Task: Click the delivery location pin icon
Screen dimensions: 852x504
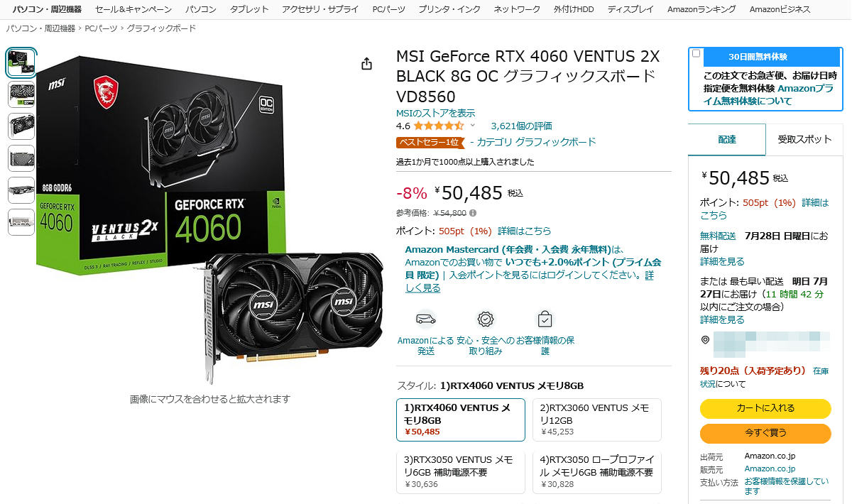Action: [x=705, y=339]
